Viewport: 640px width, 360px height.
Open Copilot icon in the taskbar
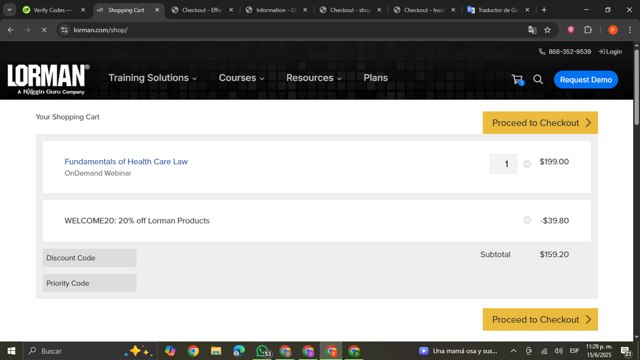[x=170, y=351]
